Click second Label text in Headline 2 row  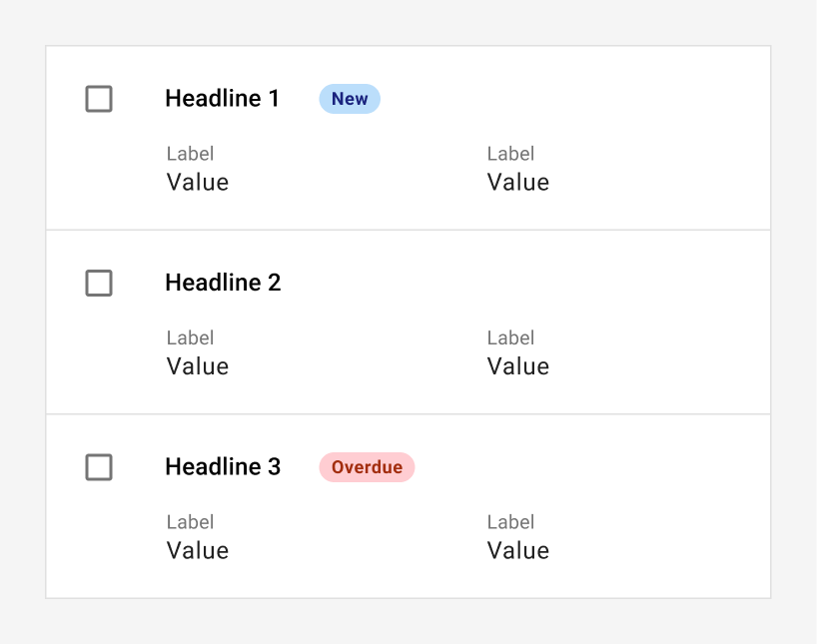510,337
